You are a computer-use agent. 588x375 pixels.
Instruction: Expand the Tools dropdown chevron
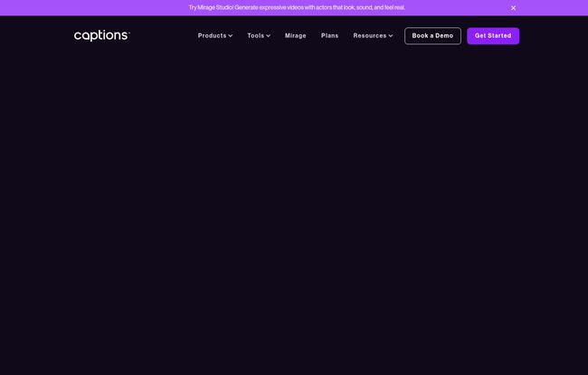tap(269, 36)
